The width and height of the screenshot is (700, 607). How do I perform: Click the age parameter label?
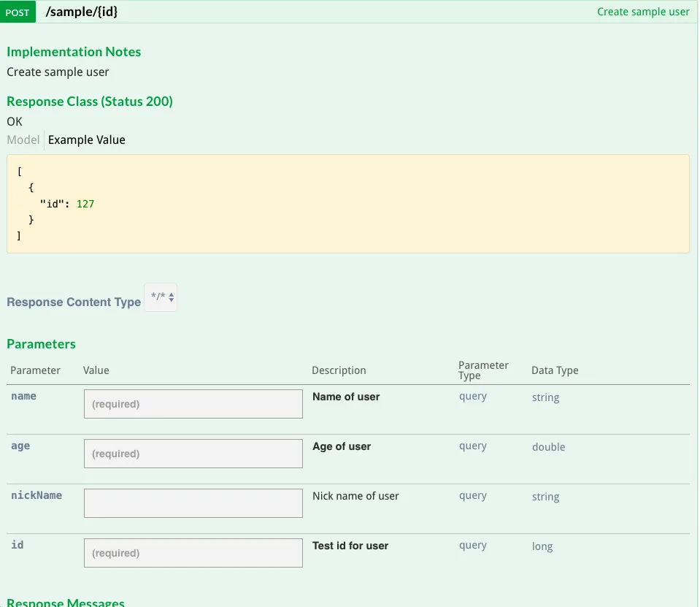[20, 446]
